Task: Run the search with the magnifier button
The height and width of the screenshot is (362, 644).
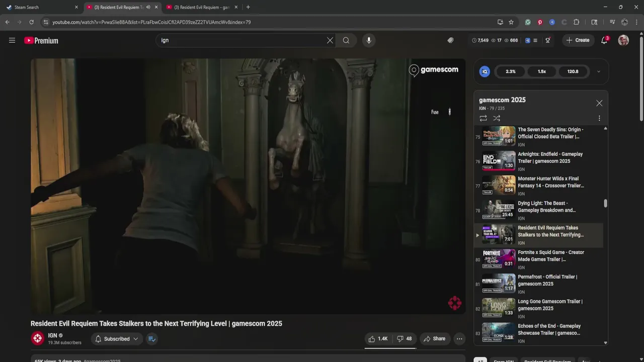Action: [346, 40]
